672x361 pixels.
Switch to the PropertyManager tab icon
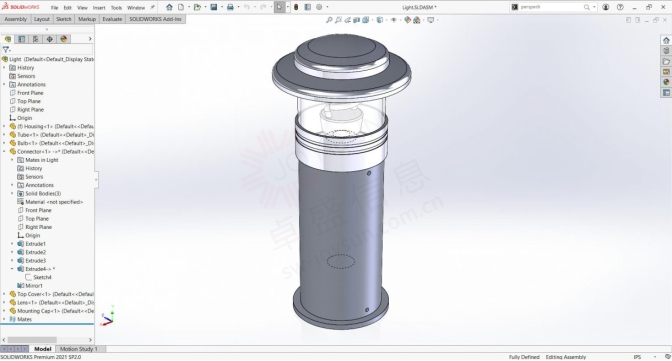[x=21, y=39]
